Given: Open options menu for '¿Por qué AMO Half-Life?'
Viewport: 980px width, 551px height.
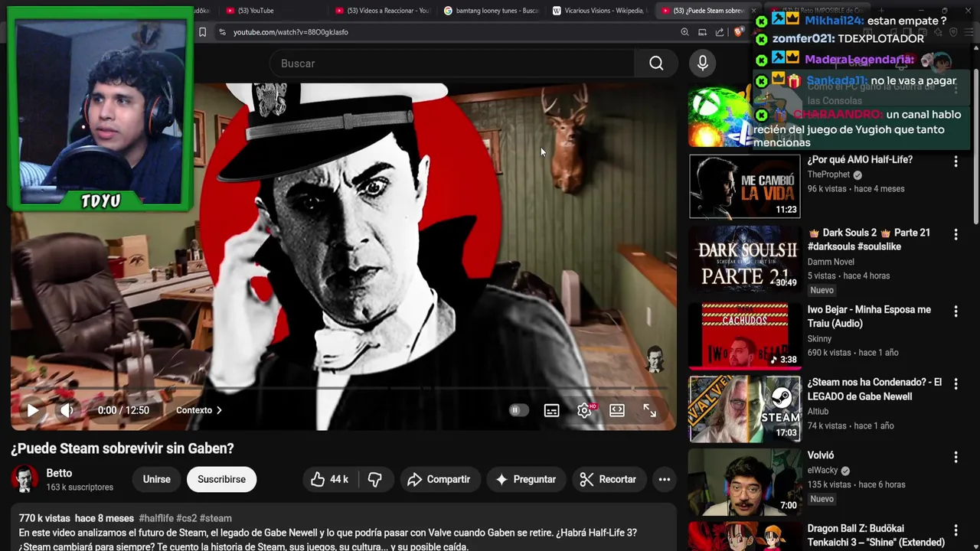Looking at the screenshot, I should [x=955, y=161].
